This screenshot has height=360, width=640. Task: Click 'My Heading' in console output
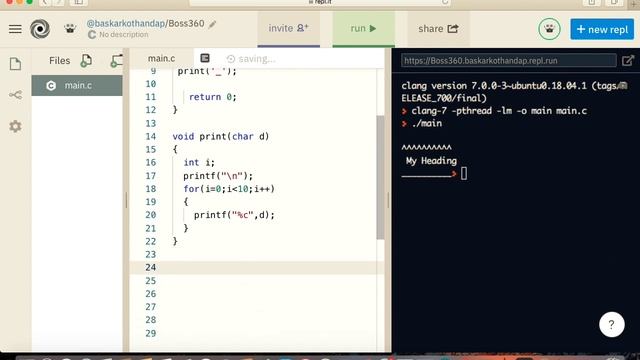coord(431,161)
